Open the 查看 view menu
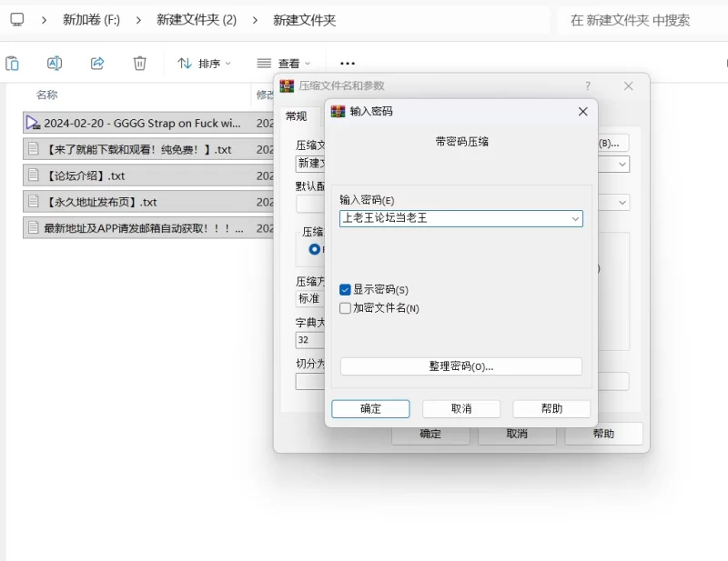Screen dimensions: 728x561 coord(284,63)
